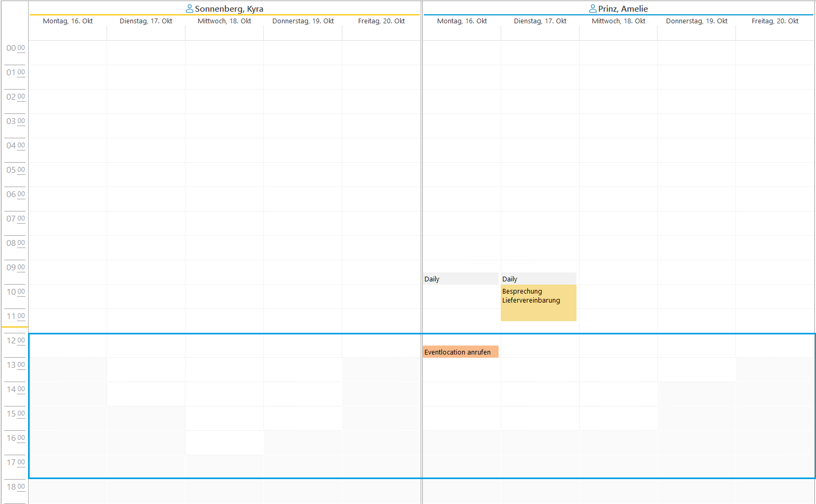Viewport: 816px width, 504px height.
Task: Select Tuesday's "Daily" appointment in Prinz's calendar
Action: pyautogui.click(x=538, y=279)
